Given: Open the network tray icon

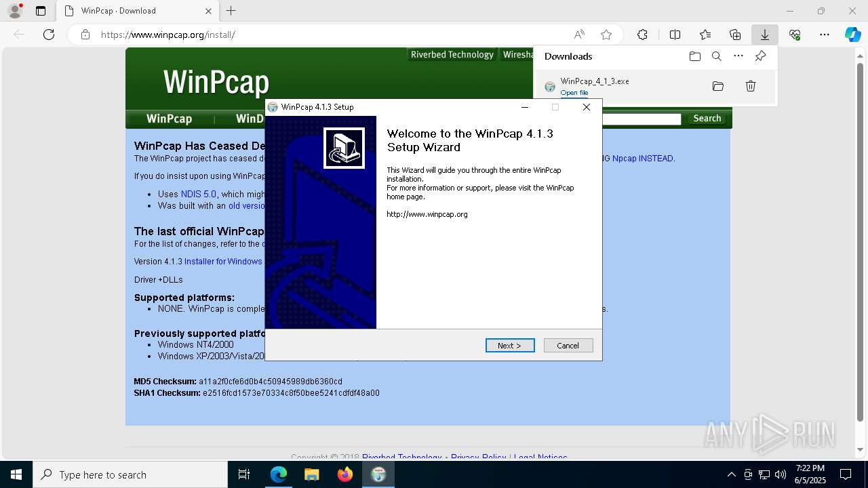Looking at the screenshot, I should click(x=764, y=474).
